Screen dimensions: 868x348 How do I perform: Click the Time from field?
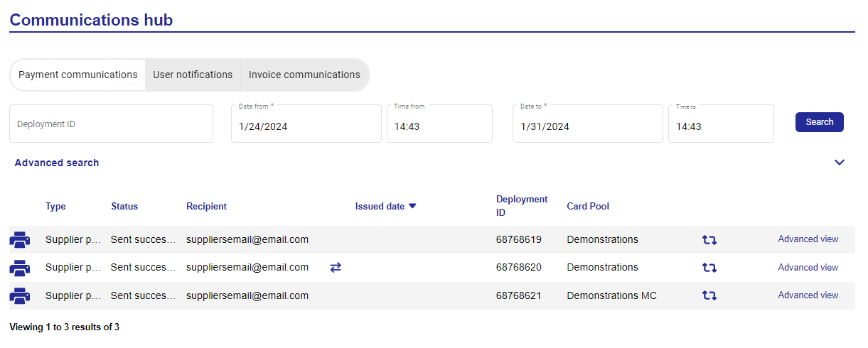point(439,124)
